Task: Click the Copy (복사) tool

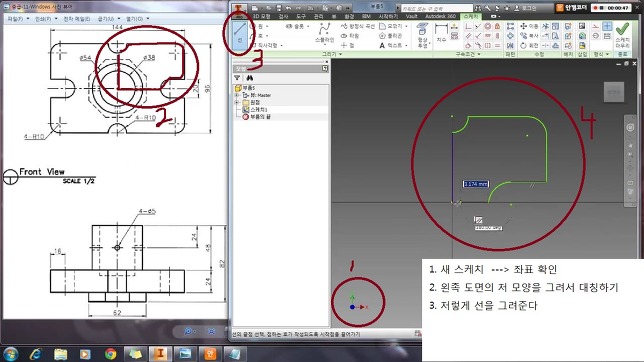Action: [x=529, y=36]
